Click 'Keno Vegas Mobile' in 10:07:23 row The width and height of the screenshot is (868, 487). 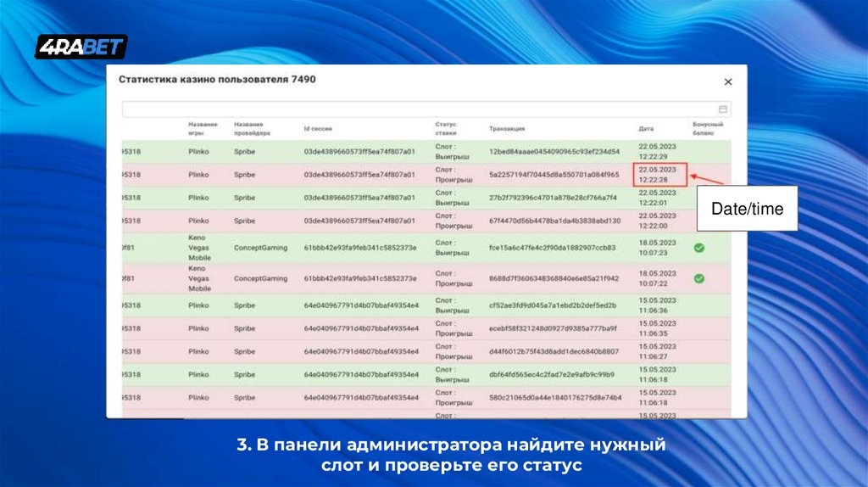pyautogui.click(x=199, y=248)
